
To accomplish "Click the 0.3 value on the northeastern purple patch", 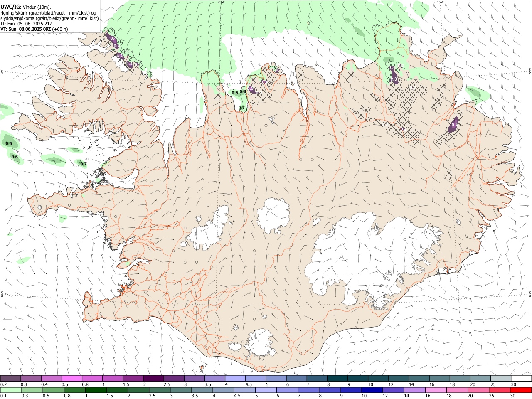I will point(394,79).
